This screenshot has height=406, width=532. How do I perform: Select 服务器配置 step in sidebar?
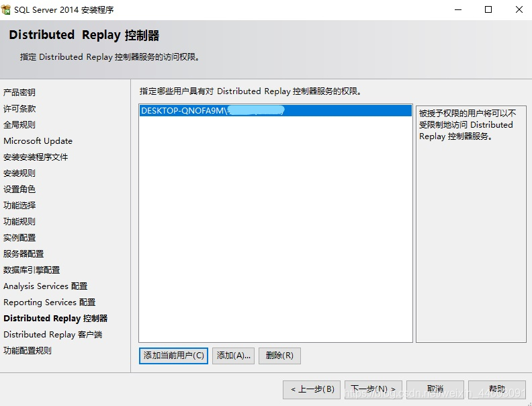coord(24,254)
